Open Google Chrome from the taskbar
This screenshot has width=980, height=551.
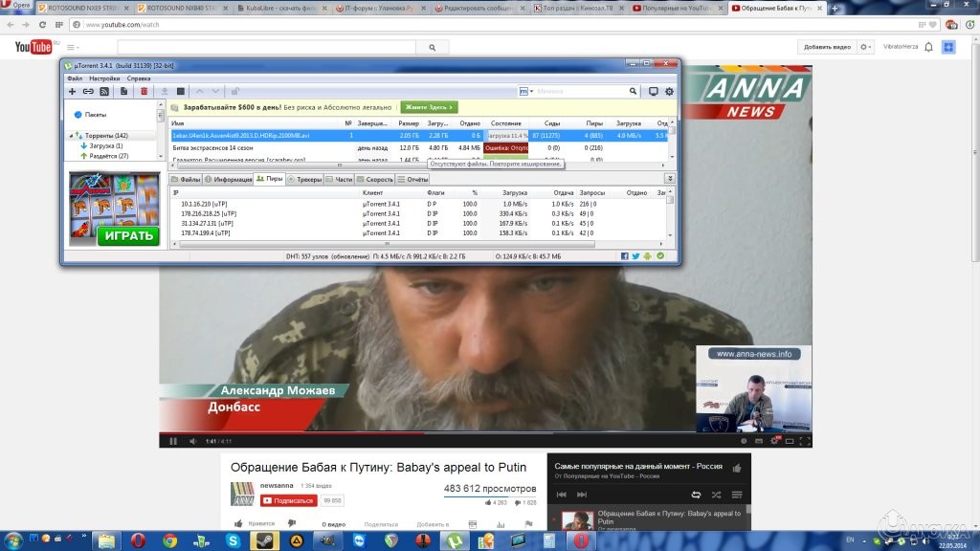point(168,540)
